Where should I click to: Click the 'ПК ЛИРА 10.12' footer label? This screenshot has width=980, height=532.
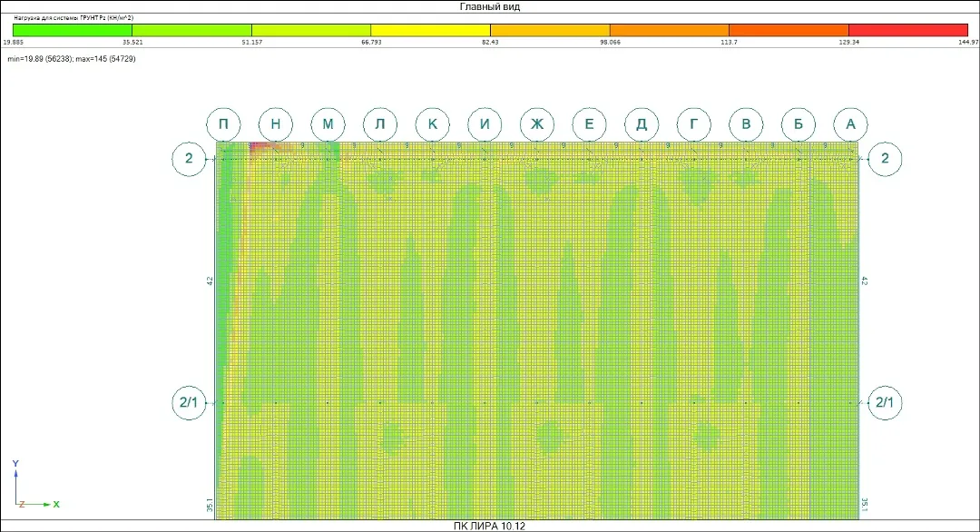(x=489, y=526)
